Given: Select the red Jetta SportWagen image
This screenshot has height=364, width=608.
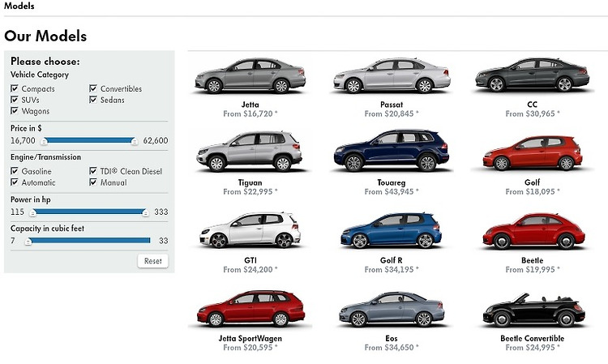Looking at the screenshot, I should click(250, 309).
